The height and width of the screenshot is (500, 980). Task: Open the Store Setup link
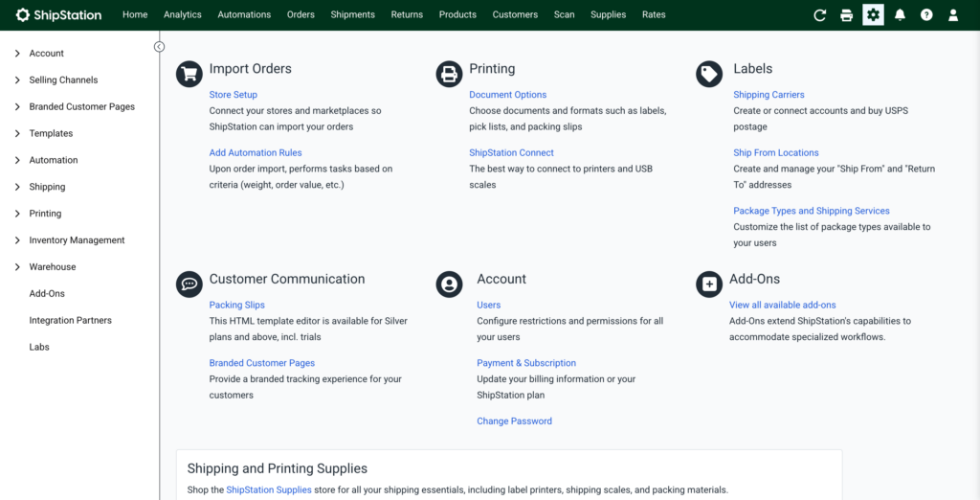[234, 95]
